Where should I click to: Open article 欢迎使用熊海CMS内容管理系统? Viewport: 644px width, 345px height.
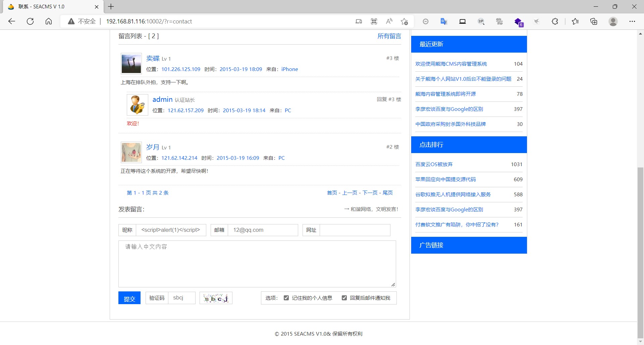[451, 64]
